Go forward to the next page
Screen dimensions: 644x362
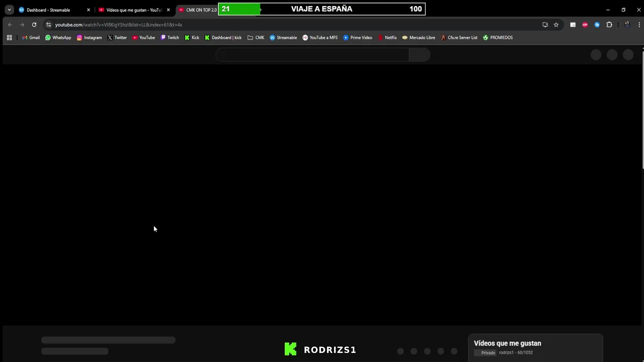22,25
